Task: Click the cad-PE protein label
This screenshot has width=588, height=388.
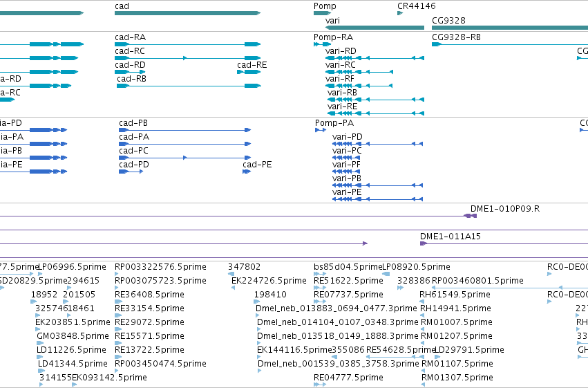Action: 257,165
